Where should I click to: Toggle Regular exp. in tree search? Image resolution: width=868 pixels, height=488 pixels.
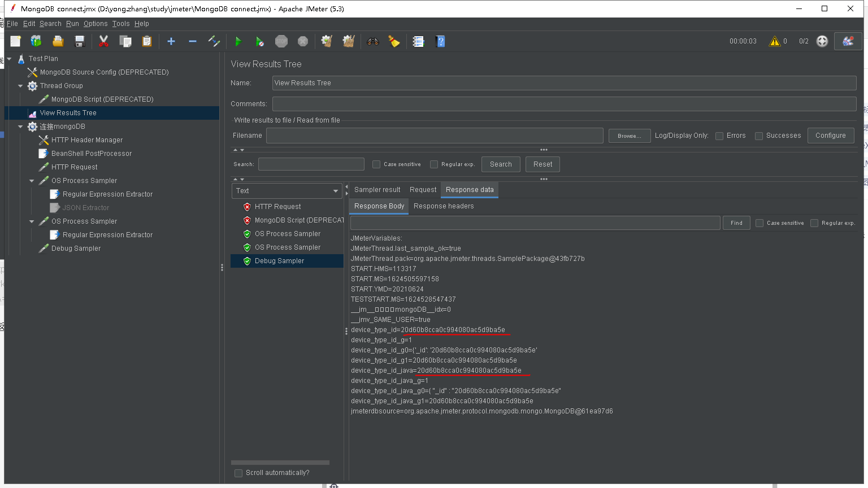tap(434, 164)
